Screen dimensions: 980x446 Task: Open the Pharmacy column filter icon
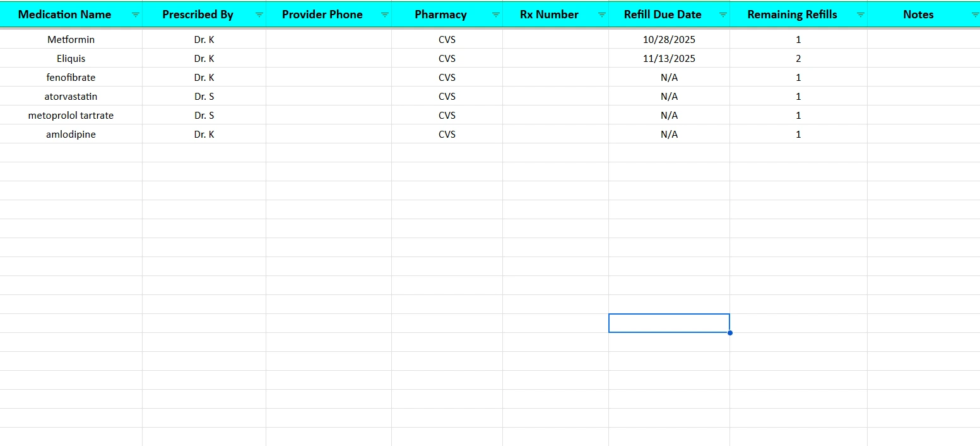[495, 15]
